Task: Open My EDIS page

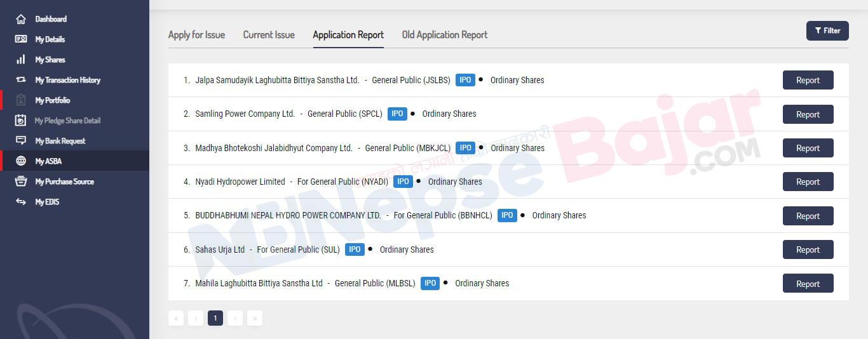Action: (x=74, y=202)
